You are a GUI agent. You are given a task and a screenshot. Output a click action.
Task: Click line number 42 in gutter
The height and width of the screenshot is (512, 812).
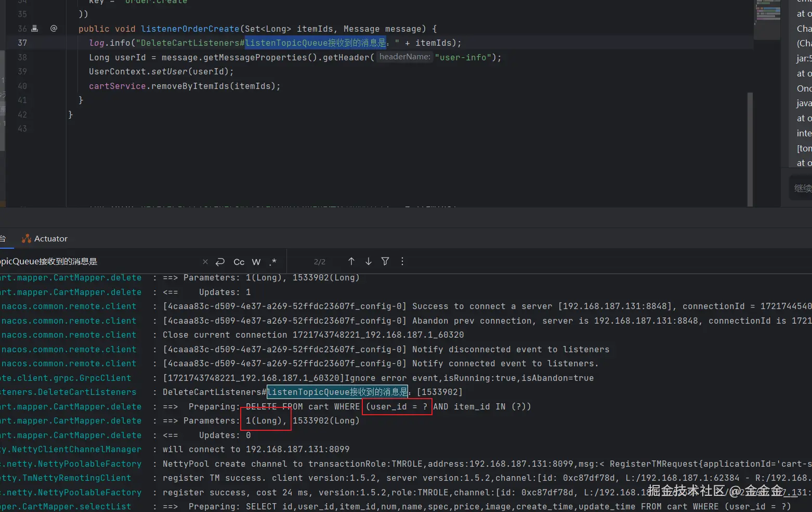22,114
